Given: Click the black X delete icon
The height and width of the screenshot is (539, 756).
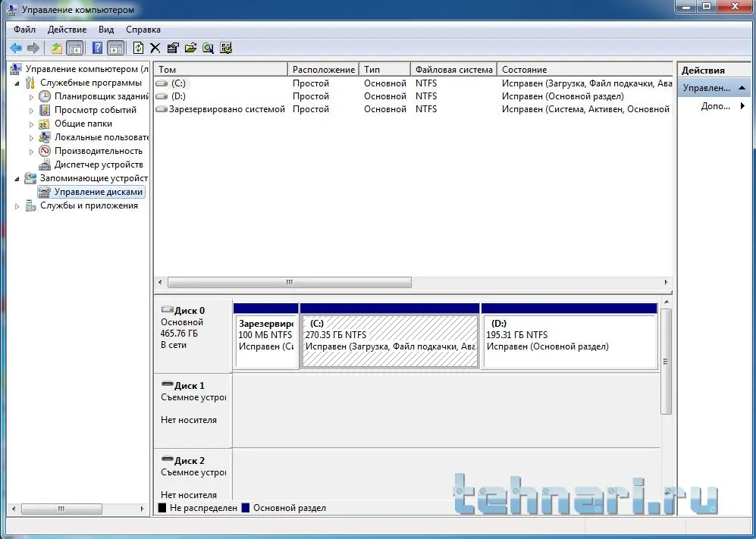Looking at the screenshot, I should (155, 48).
